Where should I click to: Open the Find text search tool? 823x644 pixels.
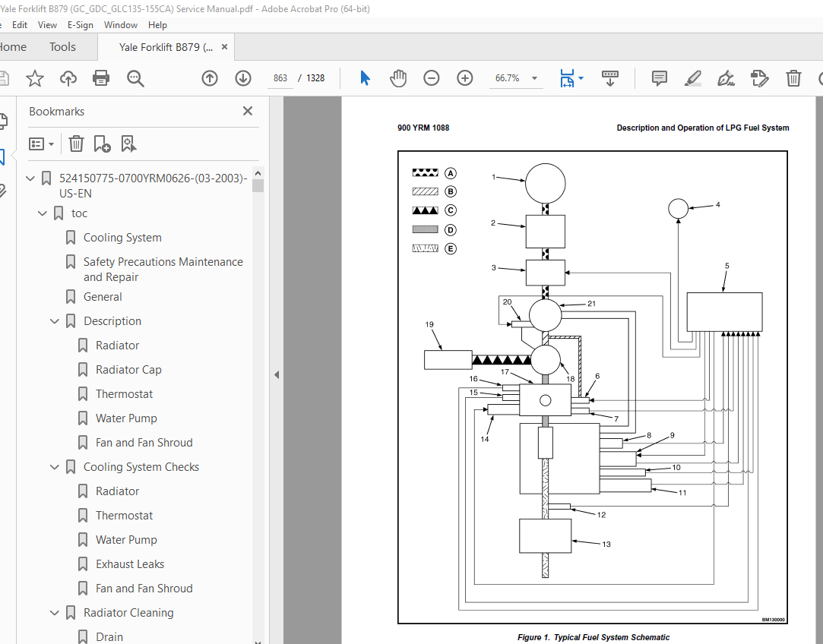pyautogui.click(x=135, y=78)
